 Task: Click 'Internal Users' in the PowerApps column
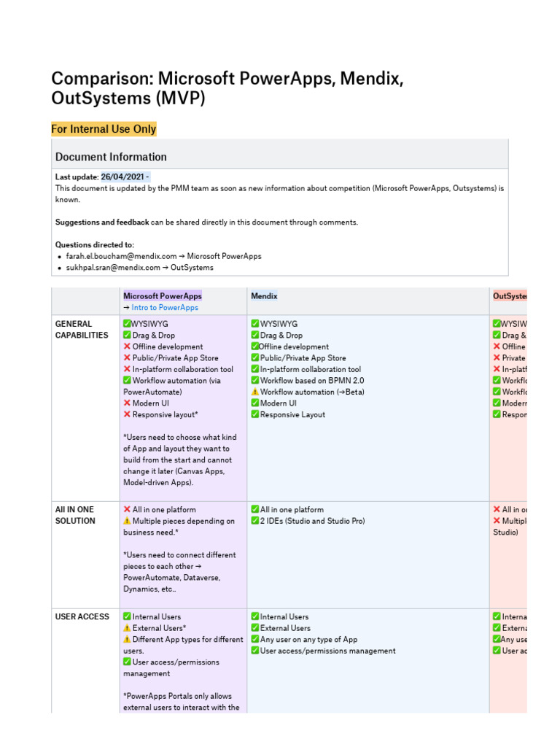pos(157,617)
